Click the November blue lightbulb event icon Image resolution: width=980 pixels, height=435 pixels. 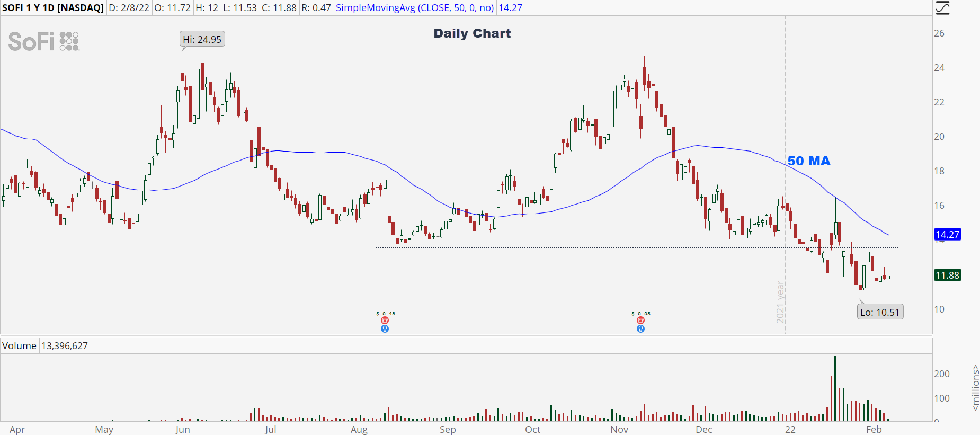click(640, 329)
